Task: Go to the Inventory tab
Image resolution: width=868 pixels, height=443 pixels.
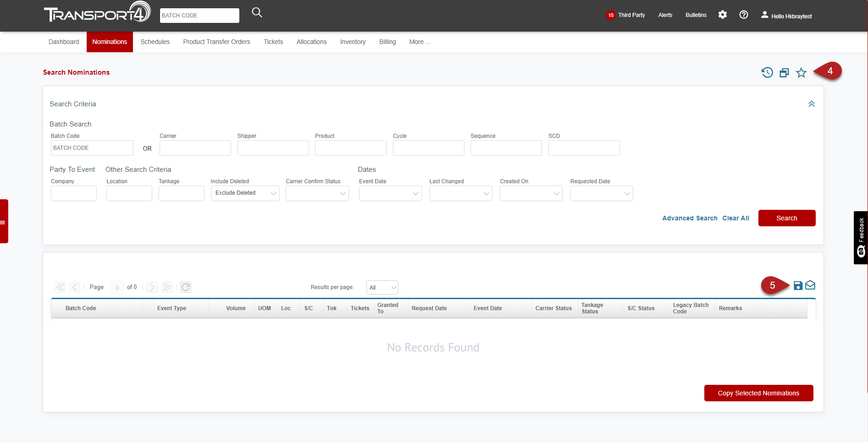Action: 353,42
